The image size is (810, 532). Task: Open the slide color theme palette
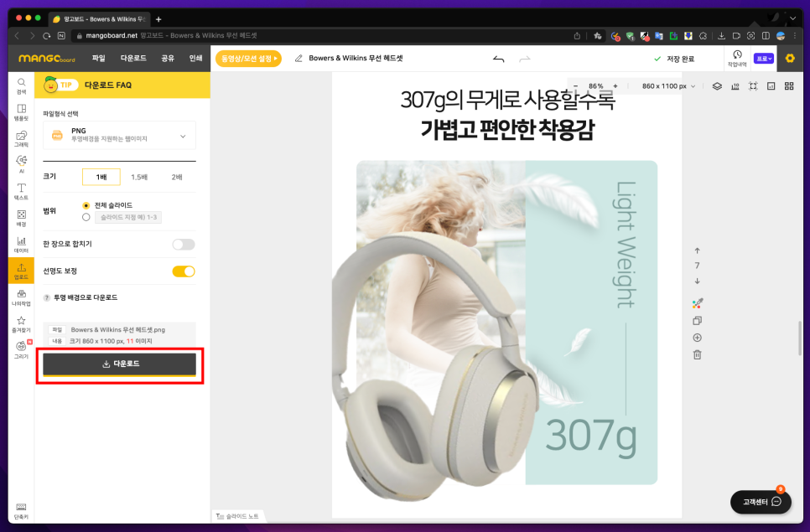pos(698,303)
